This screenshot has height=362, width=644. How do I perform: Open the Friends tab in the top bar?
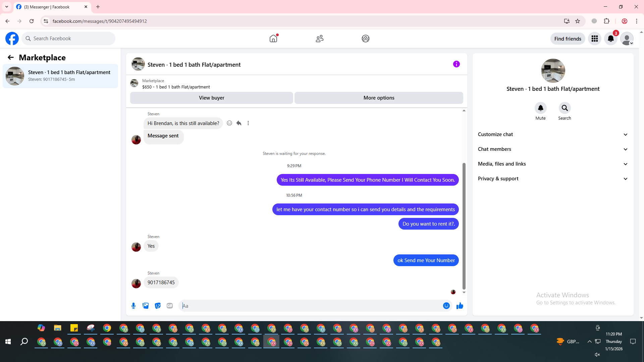tap(320, 39)
